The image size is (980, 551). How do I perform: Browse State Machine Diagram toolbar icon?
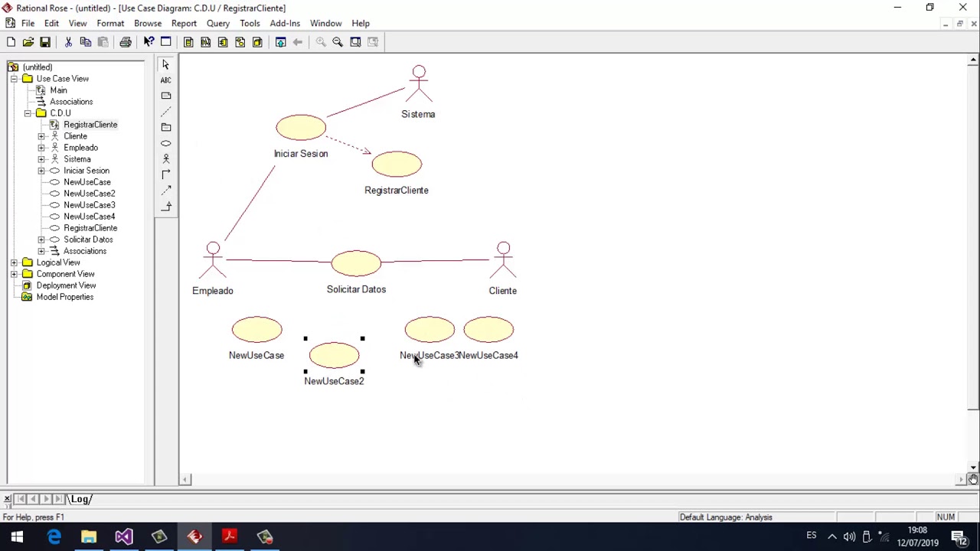click(x=240, y=42)
